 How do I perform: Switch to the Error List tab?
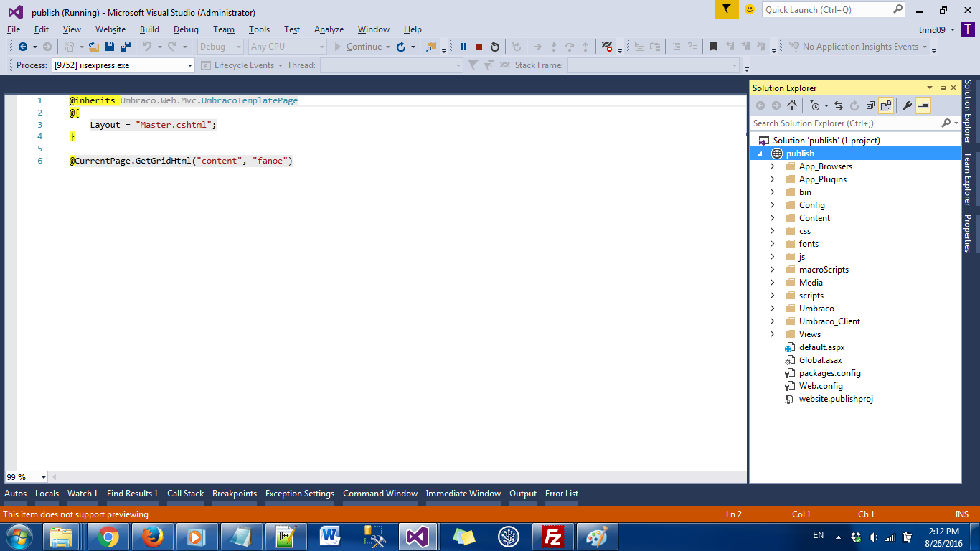(x=562, y=494)
